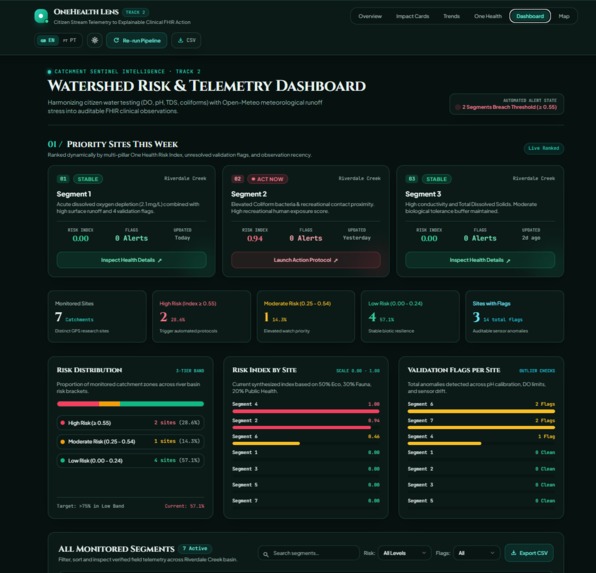Click the automated alert state banner
Image resolution: width=596 pixels, height=573 pixels.
pos(506,104)
